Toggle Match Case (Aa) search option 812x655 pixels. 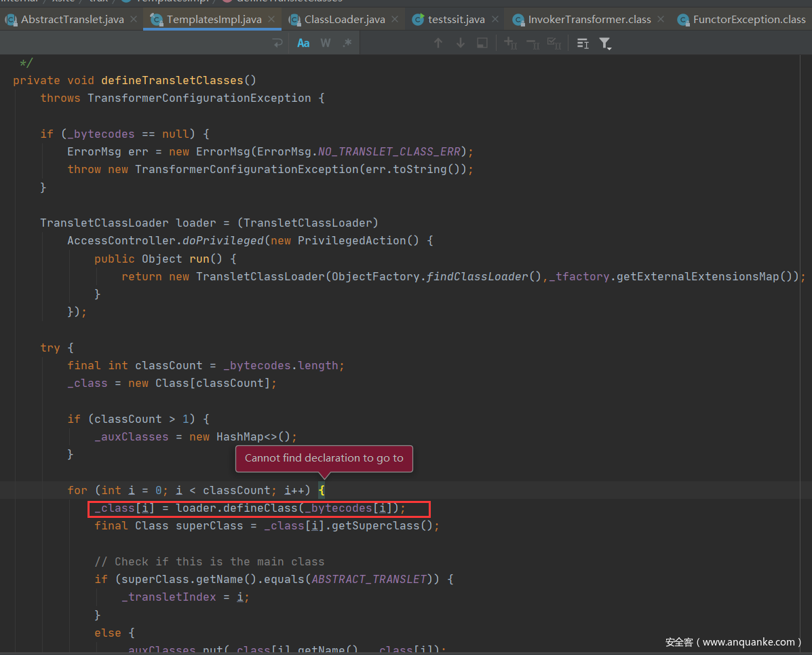pos(303,43)
